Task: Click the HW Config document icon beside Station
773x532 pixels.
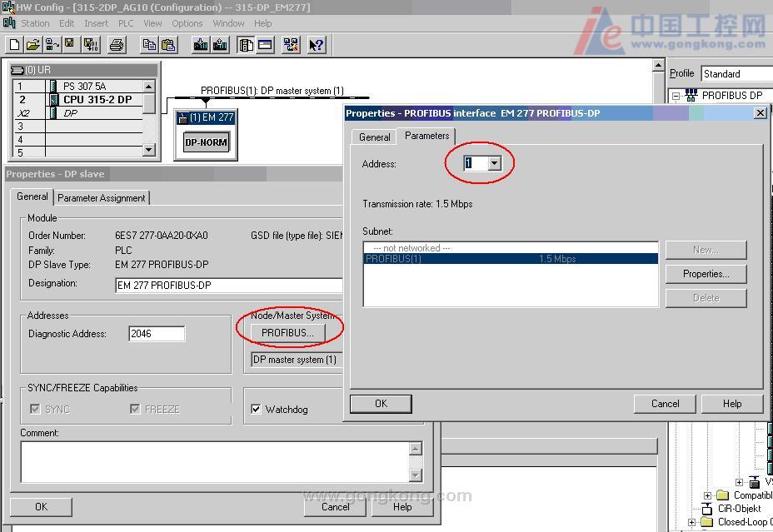Action: 9,23
